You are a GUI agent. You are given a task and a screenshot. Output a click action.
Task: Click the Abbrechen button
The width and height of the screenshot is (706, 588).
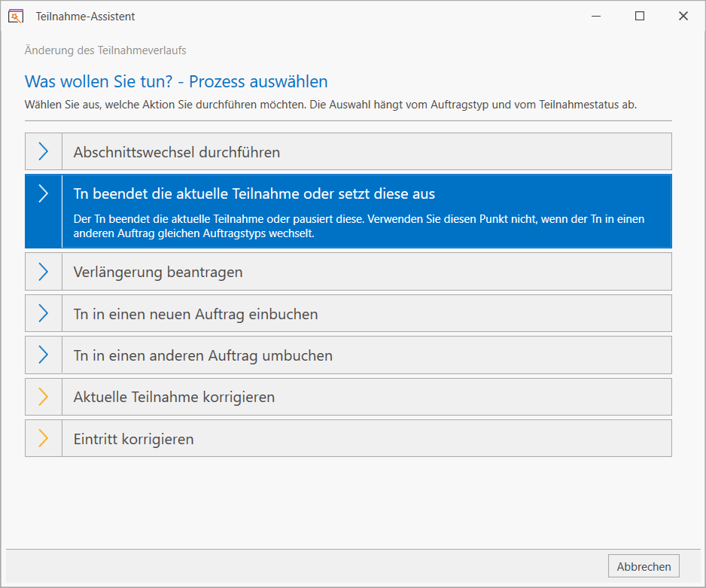pyautogui.click(x=644, y=566)
